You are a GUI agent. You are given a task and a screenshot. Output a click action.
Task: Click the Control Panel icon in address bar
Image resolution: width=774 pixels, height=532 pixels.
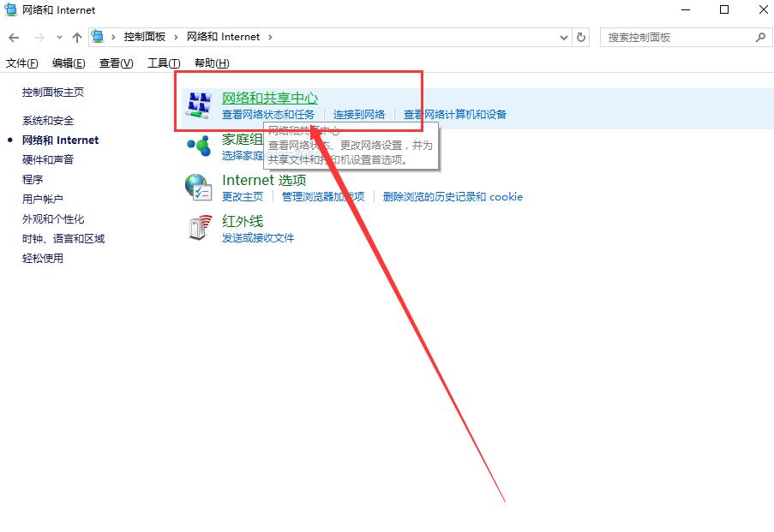click(x=97, y=37)
